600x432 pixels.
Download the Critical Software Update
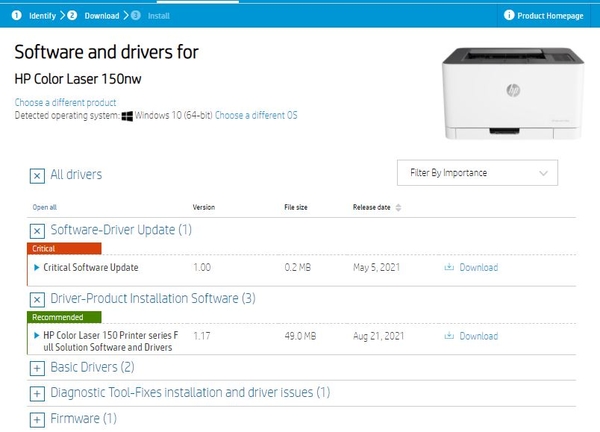pos(479,267)
